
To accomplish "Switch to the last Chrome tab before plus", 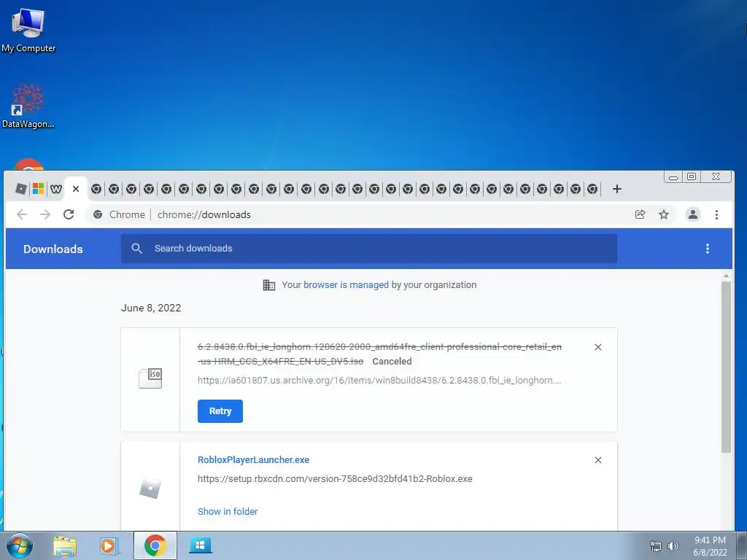I will (x=592, y=189).
